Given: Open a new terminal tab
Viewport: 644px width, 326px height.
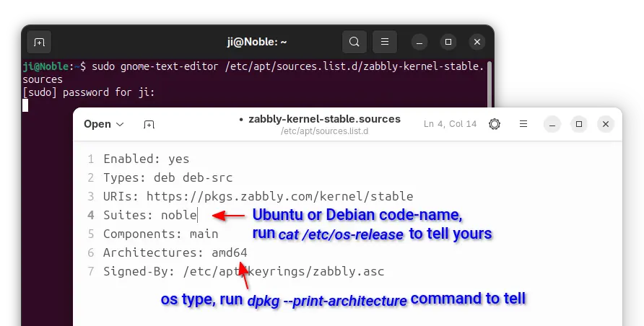Looking at the screenshot, I should (39, 42).
